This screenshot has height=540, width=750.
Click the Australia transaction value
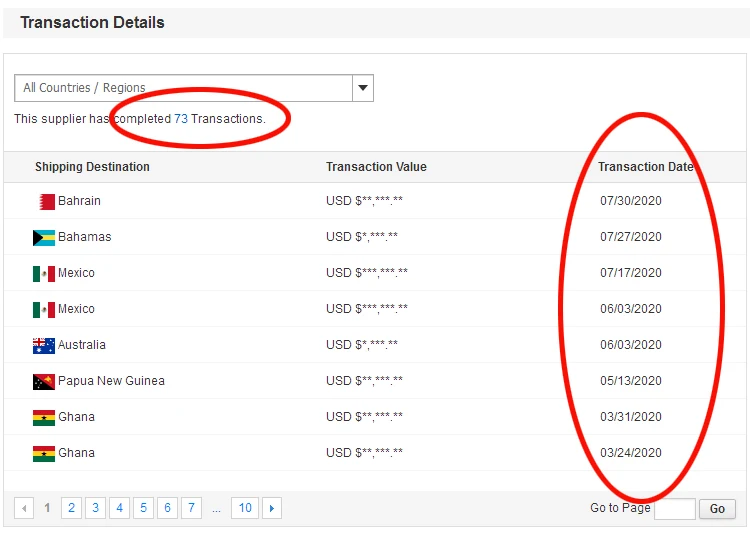[362, 345]
